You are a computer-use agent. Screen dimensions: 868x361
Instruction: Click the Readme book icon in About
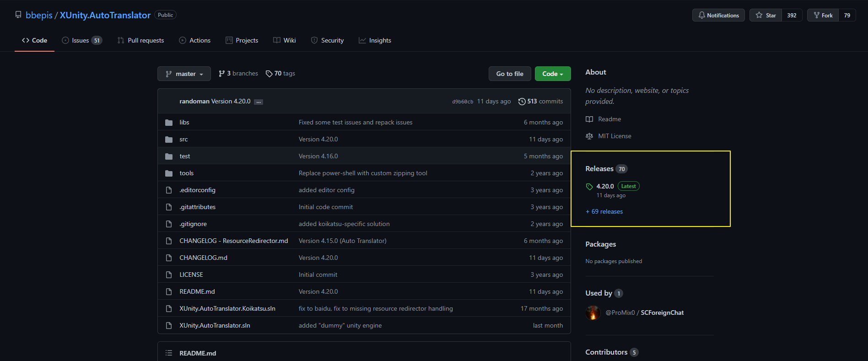[589, 119]
